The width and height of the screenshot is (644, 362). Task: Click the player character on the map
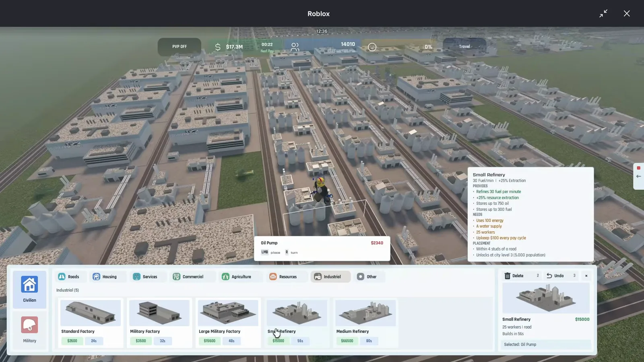point(321,189)
